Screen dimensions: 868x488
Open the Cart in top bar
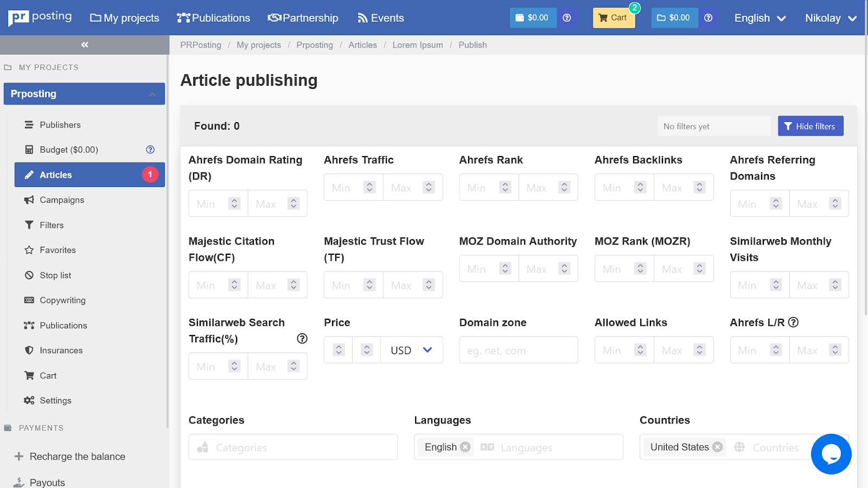(613, 18)
